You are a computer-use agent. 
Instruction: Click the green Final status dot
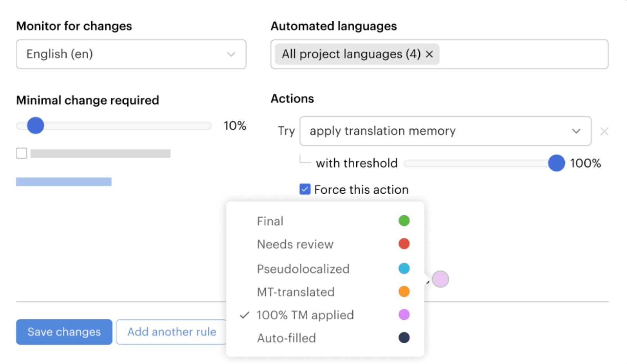point(404,221)
